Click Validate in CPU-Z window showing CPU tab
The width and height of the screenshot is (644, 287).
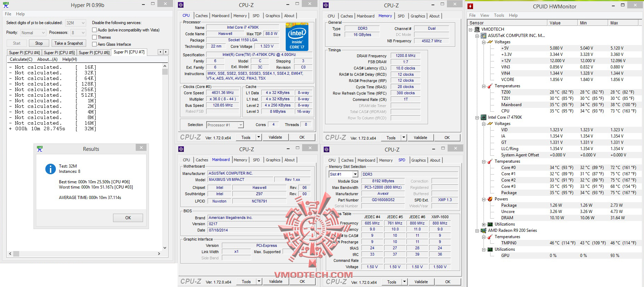275,137
